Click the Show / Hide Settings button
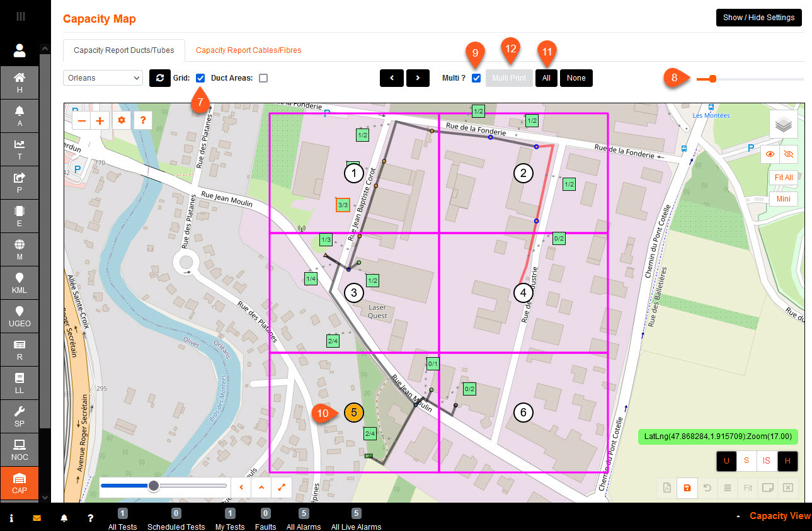Image resolution: width=812 pixels, height=531 pixels. click(758, 18)
